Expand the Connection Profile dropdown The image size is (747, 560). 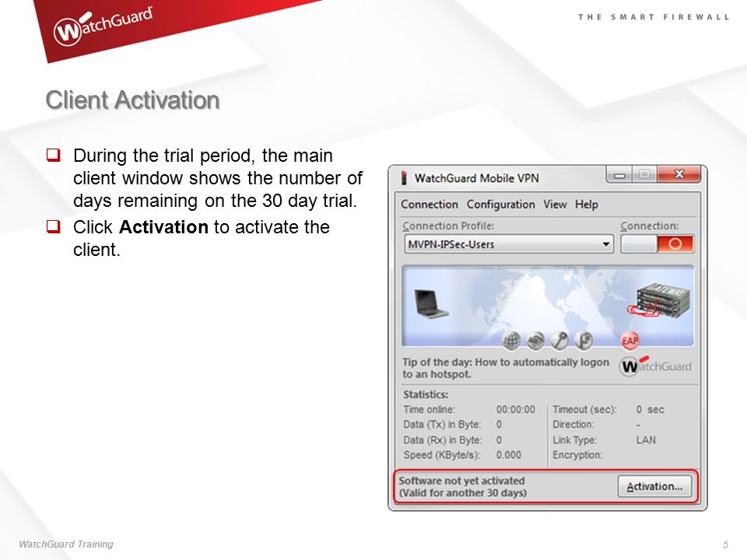pyautogui.click(x=508, y=244)
